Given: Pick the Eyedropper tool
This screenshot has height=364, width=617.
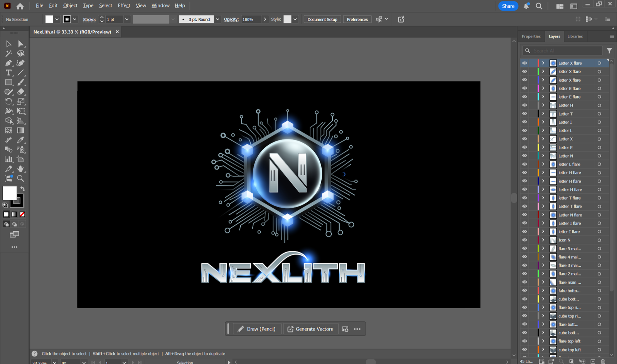Looking at the screenshot, I should coord(21,140).
